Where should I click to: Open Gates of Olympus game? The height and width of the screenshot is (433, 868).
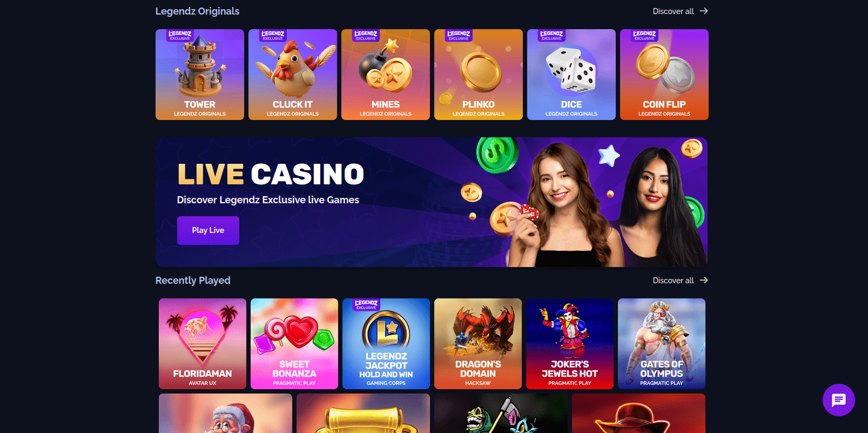[662, 344]
